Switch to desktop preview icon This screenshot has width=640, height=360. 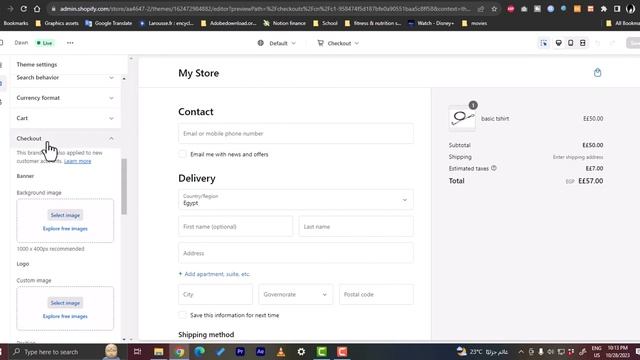558,43
